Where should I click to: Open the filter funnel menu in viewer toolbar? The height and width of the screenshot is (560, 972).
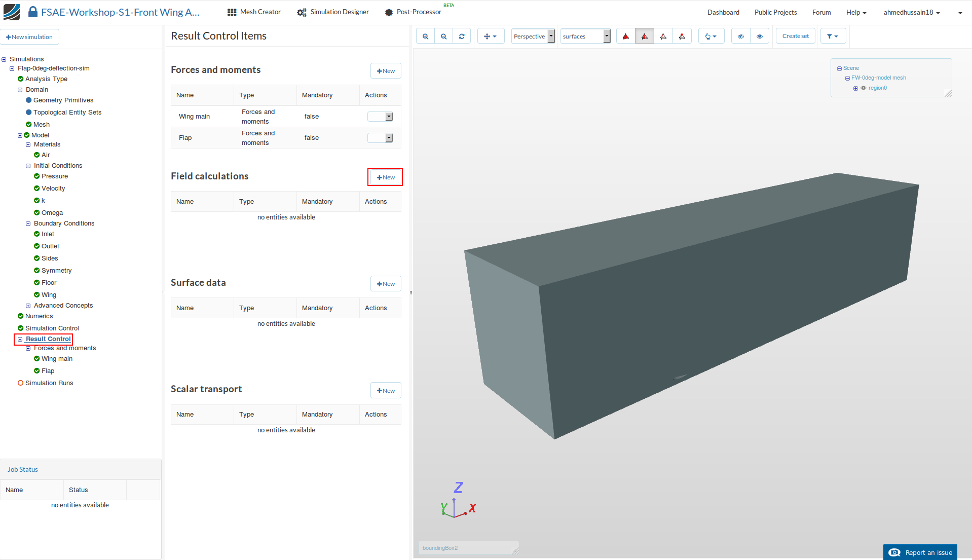point(833,36)
